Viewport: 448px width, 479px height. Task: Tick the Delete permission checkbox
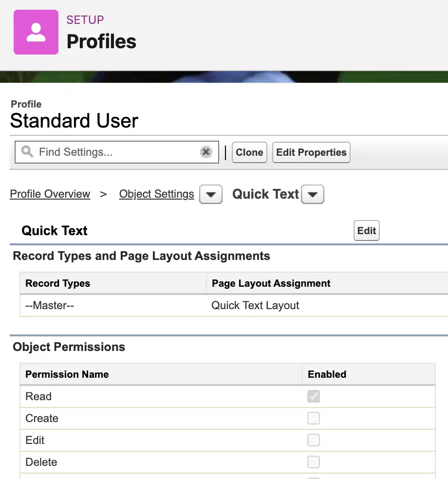(314, 462)
